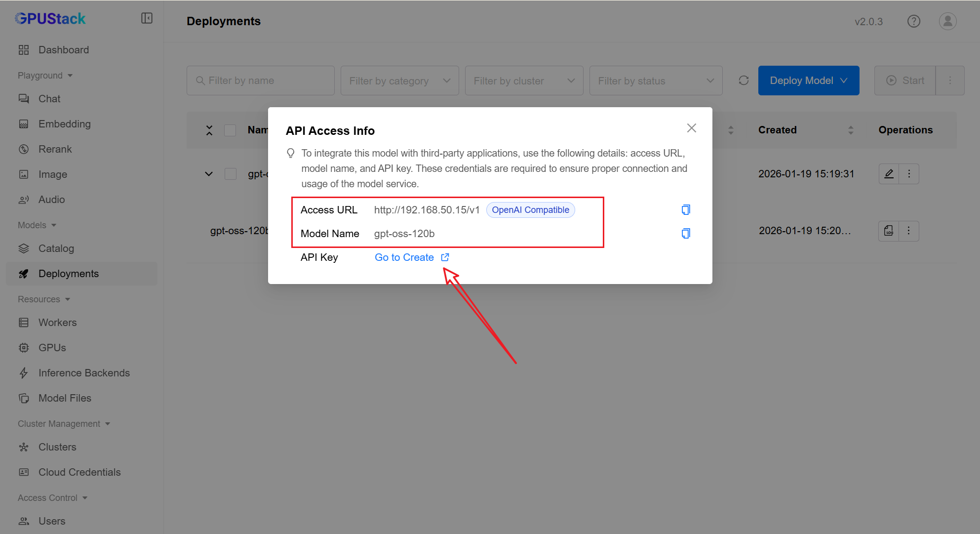
Task: Collapse the first deployment row chevron
Action: coord(209,174)
